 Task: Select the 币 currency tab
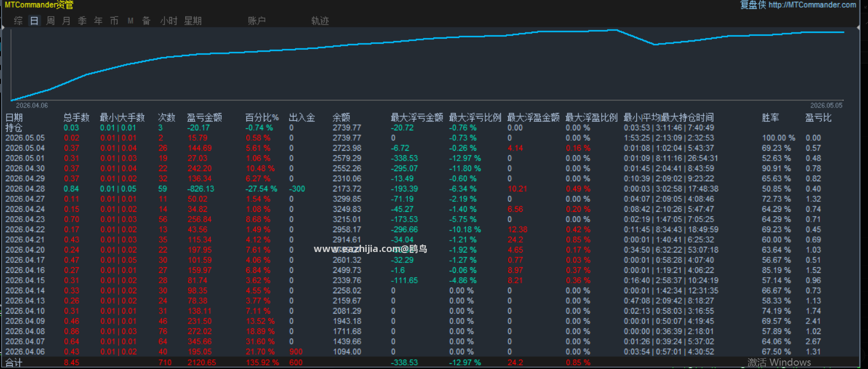pyautogui.click(x=114, y=21)
